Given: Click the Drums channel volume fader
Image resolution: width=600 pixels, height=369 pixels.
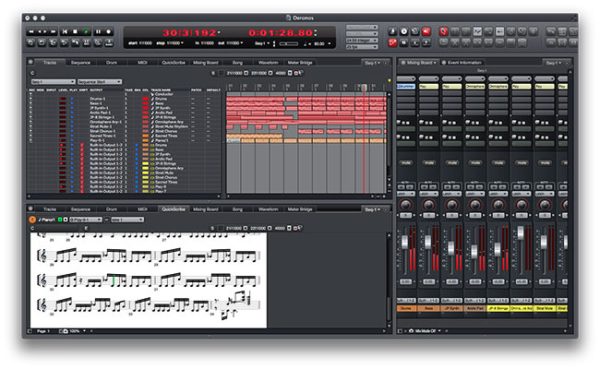Looking at the screenshot, I should click(x=405, y=242).
